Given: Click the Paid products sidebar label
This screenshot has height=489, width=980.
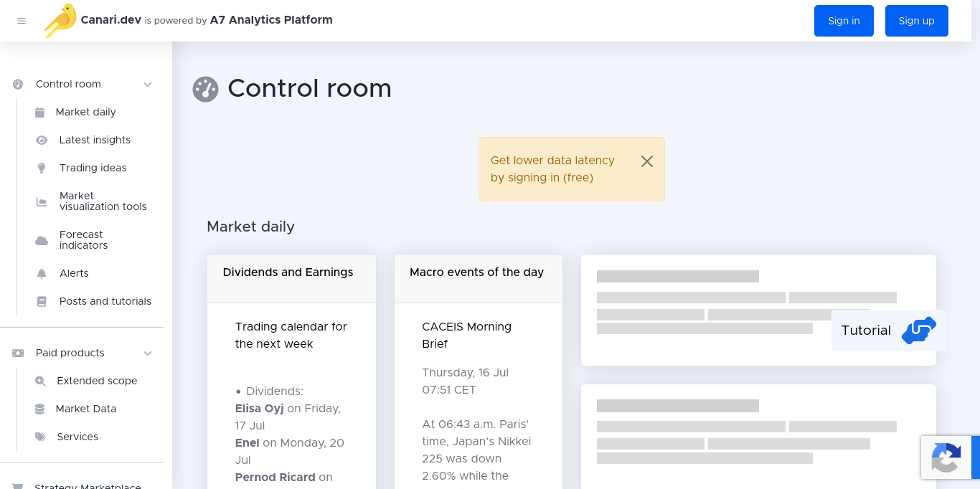Looking at the screenshot, I should pyautogui.click(x=70, y=353).
